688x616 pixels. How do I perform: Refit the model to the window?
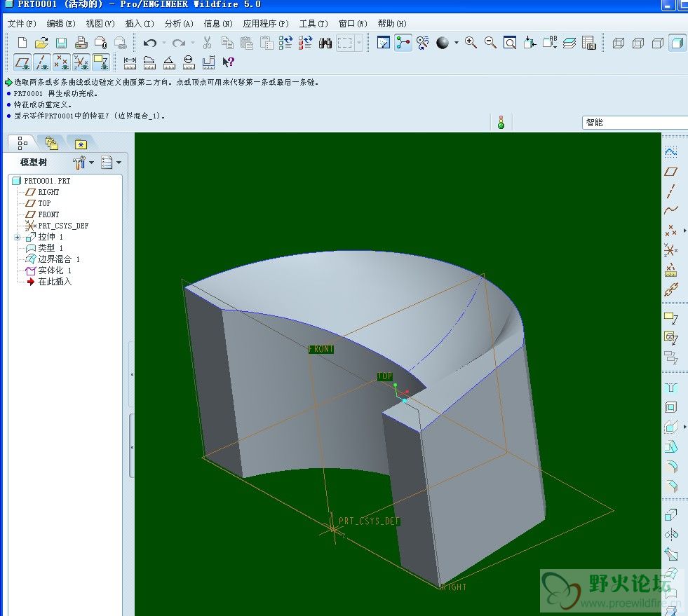tap(509, 43)
